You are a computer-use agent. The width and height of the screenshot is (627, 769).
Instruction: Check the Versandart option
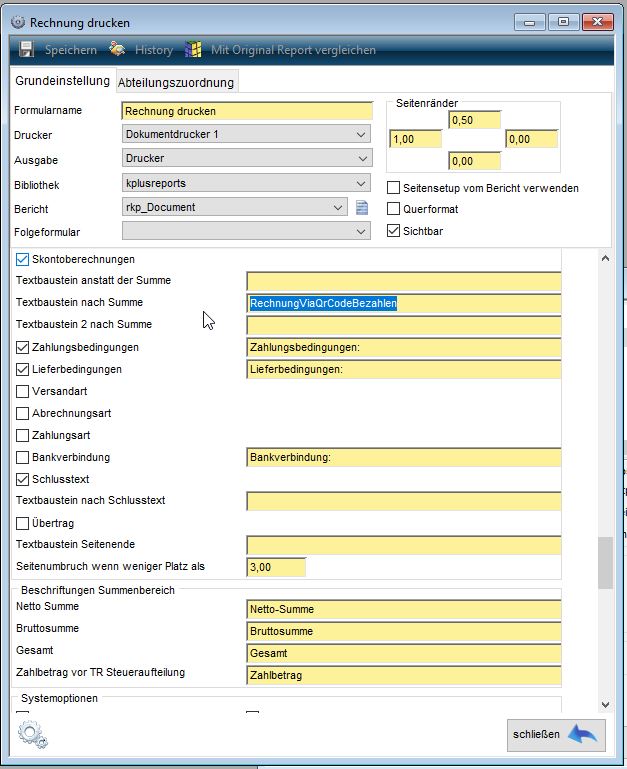[23, 392]
